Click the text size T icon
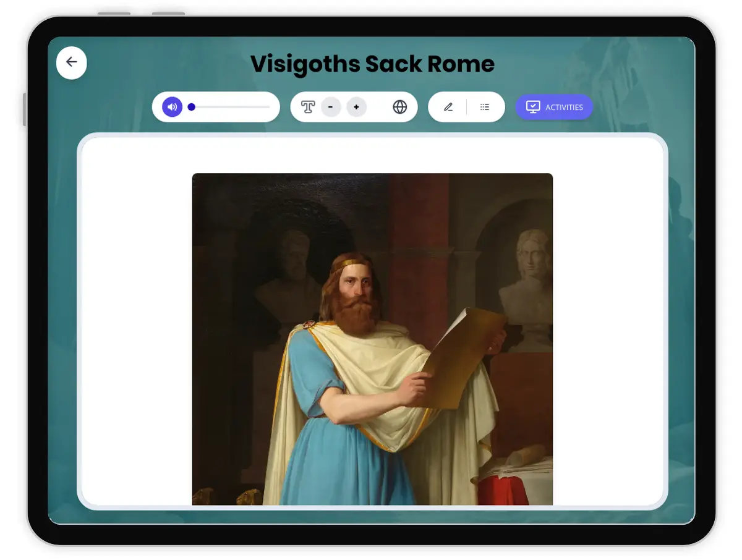The image size is (742, 560). (308, 107)
